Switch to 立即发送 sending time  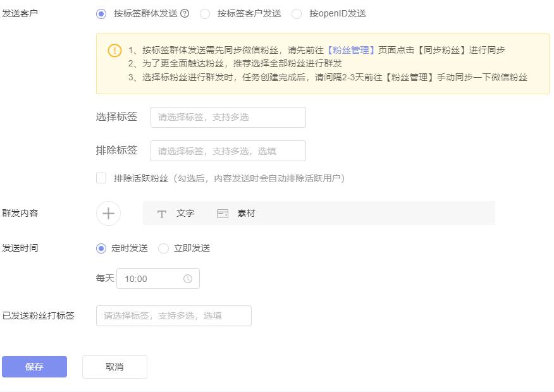click(x=164, y=248)
